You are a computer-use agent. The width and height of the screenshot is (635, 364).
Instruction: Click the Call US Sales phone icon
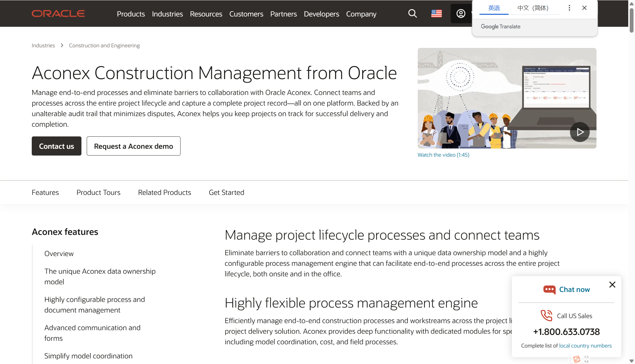pyautogui.click(x=547, y=316)
